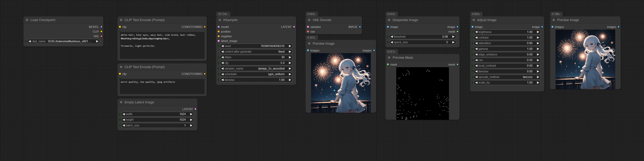Click the VAE output socket on Load Checkpoint

point(101,36)
